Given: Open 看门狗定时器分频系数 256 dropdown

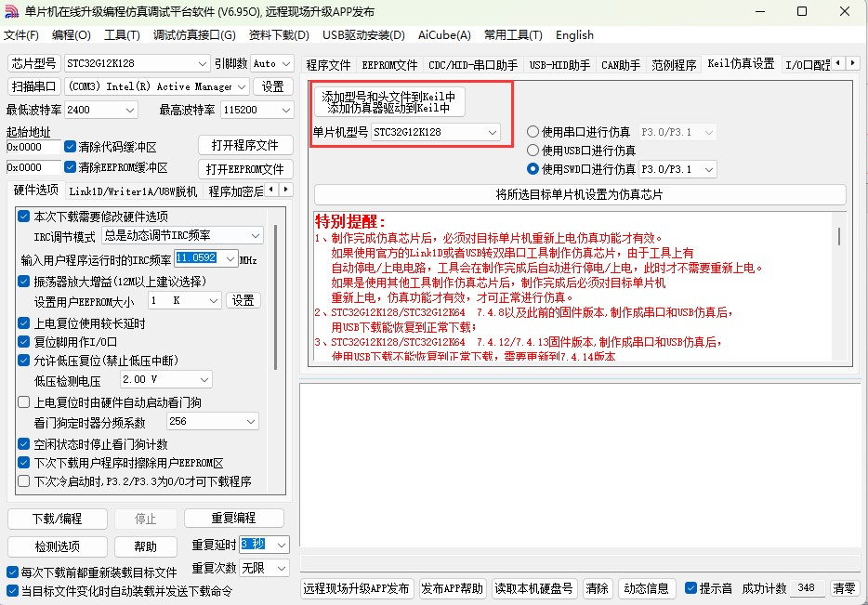Looking at the screenshot, I should point(251,422).
